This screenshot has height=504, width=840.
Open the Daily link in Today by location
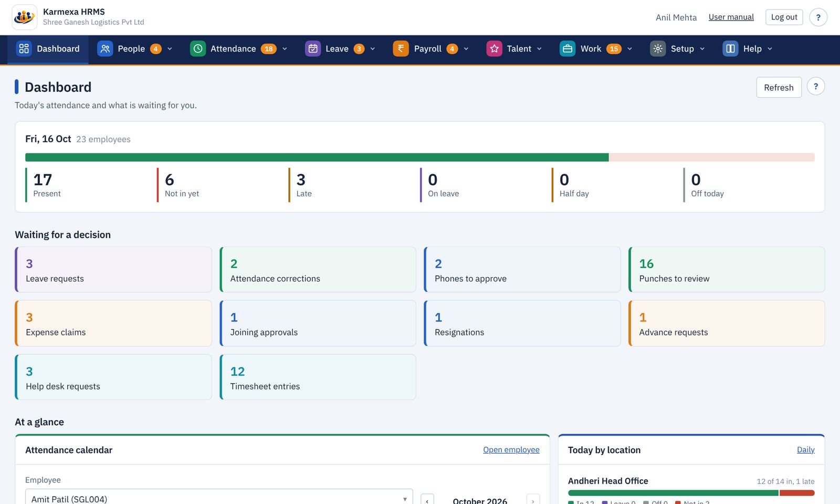tap(806, 450)
